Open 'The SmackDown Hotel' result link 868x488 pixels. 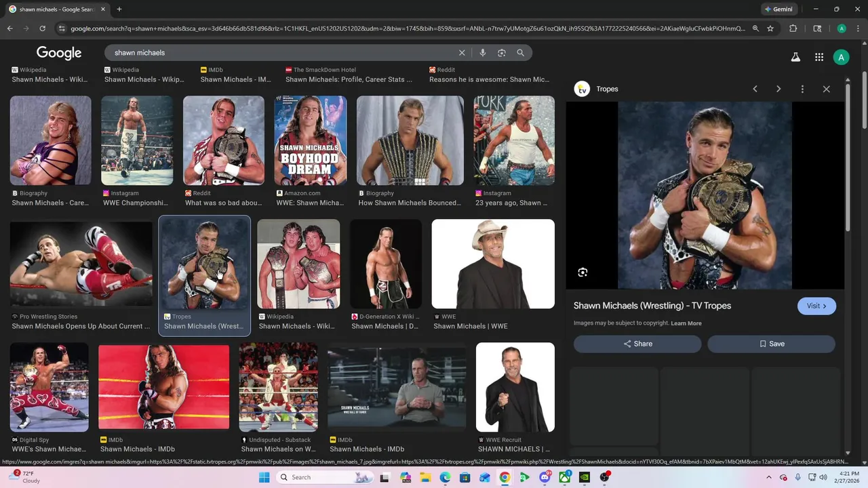coord(349,79)
